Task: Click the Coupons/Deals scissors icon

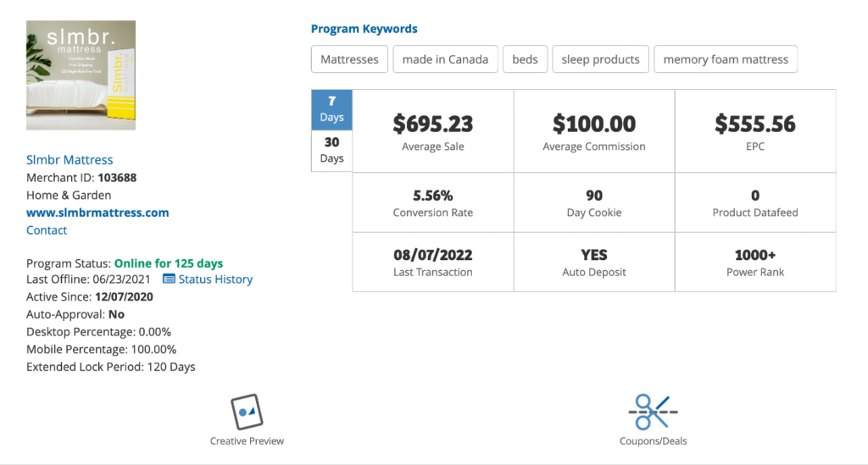Action: tap(653, 412)
